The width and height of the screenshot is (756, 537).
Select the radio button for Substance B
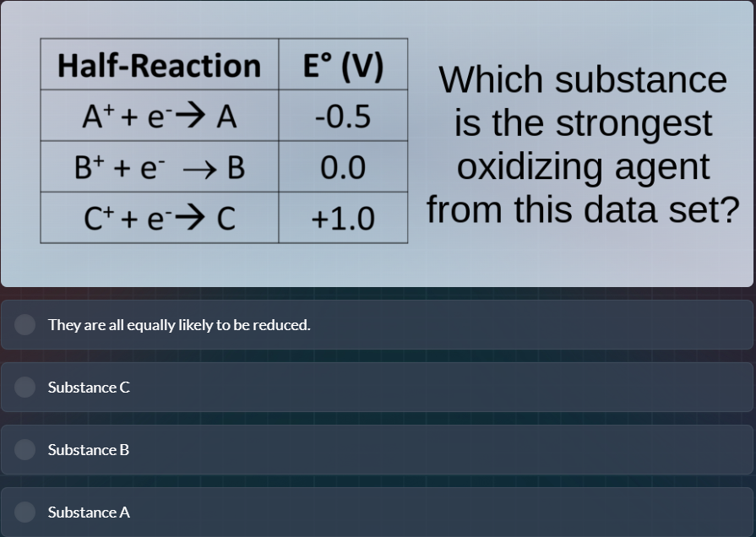[x=25, y=450]
